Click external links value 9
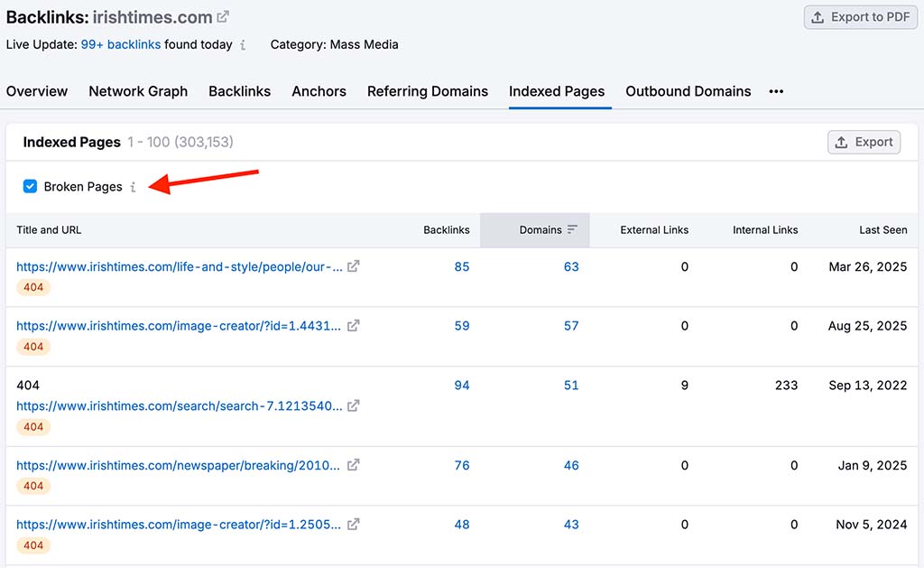 [x=684, y=386]
